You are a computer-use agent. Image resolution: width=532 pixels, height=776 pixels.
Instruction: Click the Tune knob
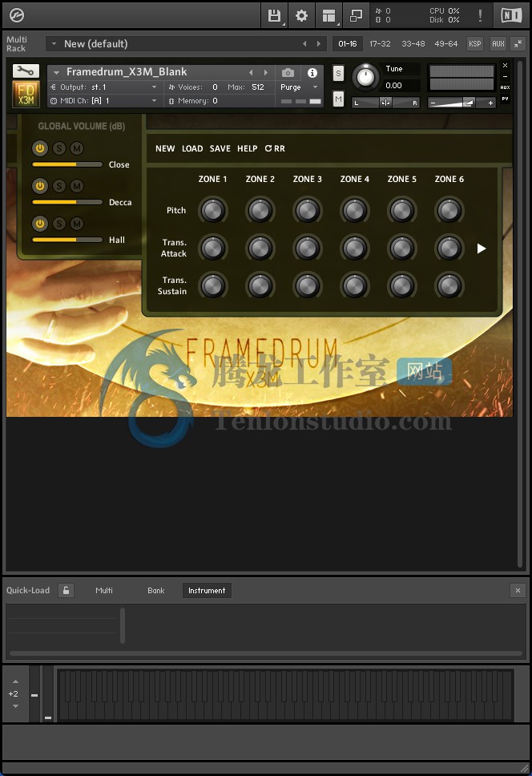[366, 77]
